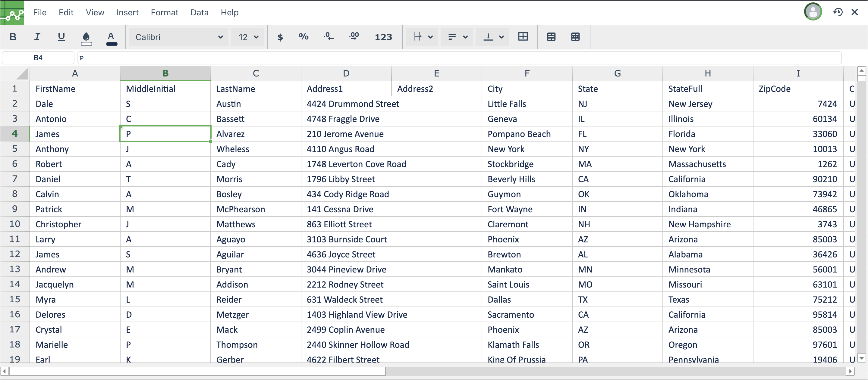Click the cell name box showing B4
The width and height of the screenshot is (868, 380).
pyautogui.click(x=38, y=58)
